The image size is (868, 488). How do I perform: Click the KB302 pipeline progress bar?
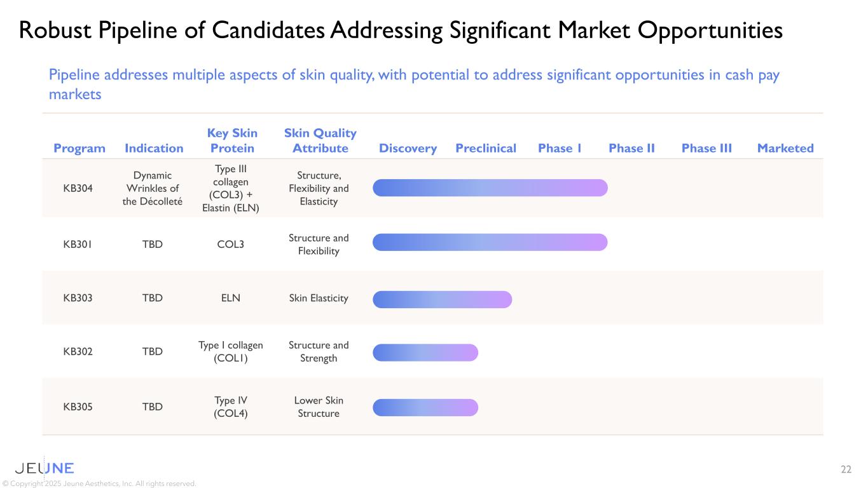[425, 353]
